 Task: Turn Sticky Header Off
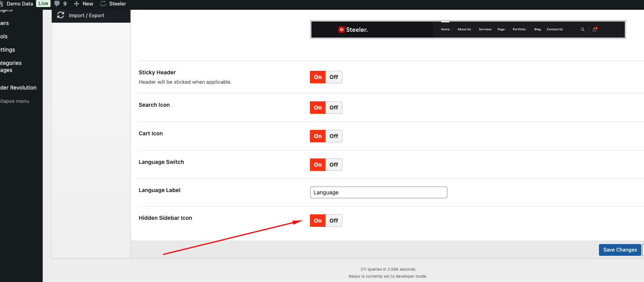(334, 77)
